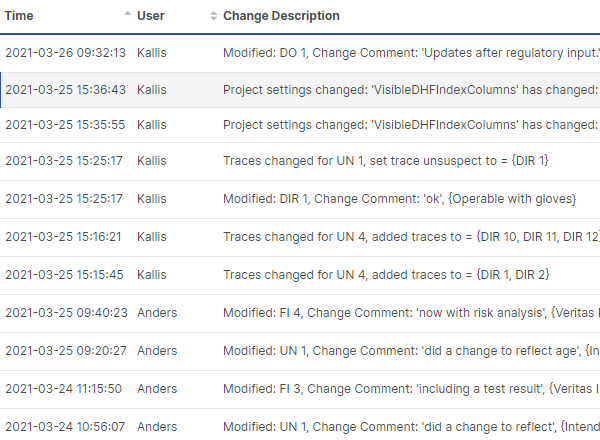Click the 2021-03-25 15:35:55 timestamp cell
600x440 pixels.
pyautogui.click(x=65, y=125)
